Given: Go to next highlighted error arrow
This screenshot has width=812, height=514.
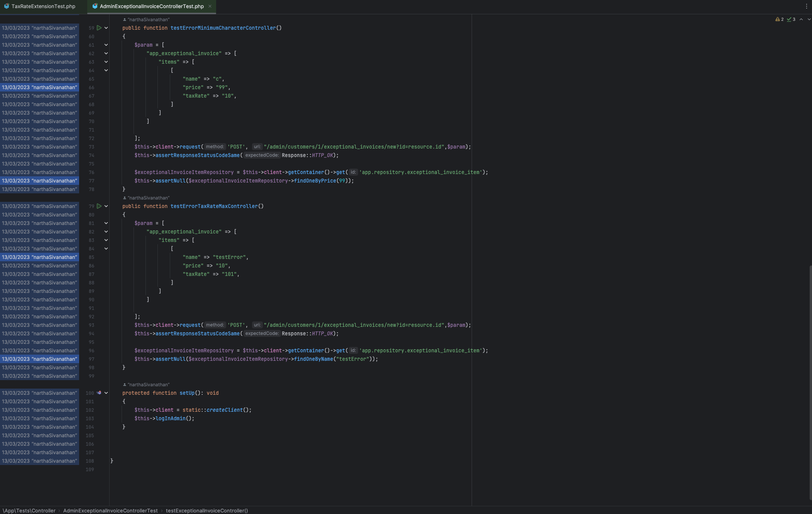Looking at the screenshot, I should [x=809, y=19].
